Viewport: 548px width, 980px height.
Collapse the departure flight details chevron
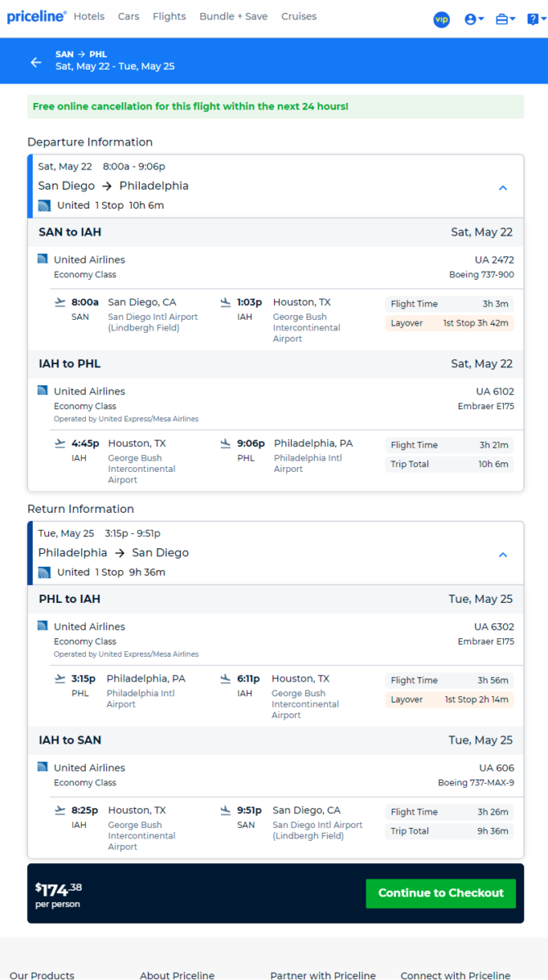(503, 187)
